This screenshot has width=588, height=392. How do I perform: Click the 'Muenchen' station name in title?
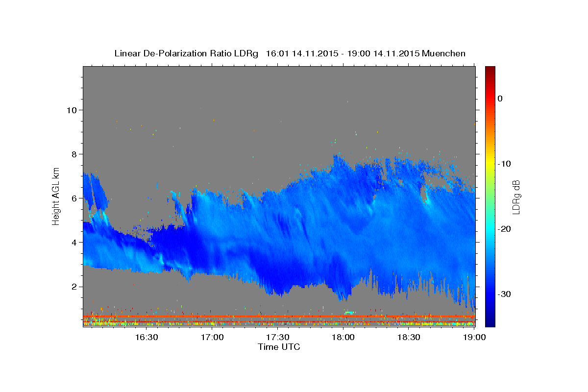[x=443, y=53]
